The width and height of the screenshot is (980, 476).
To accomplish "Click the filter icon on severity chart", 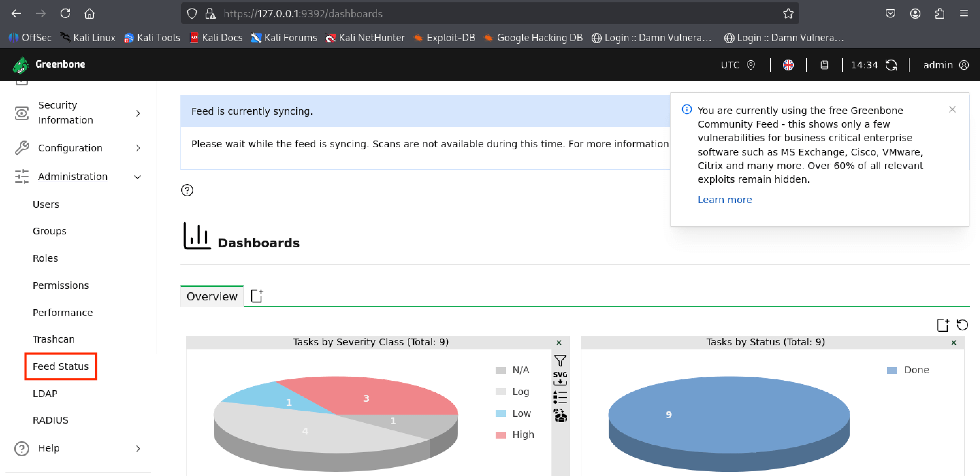I will 560,360.
